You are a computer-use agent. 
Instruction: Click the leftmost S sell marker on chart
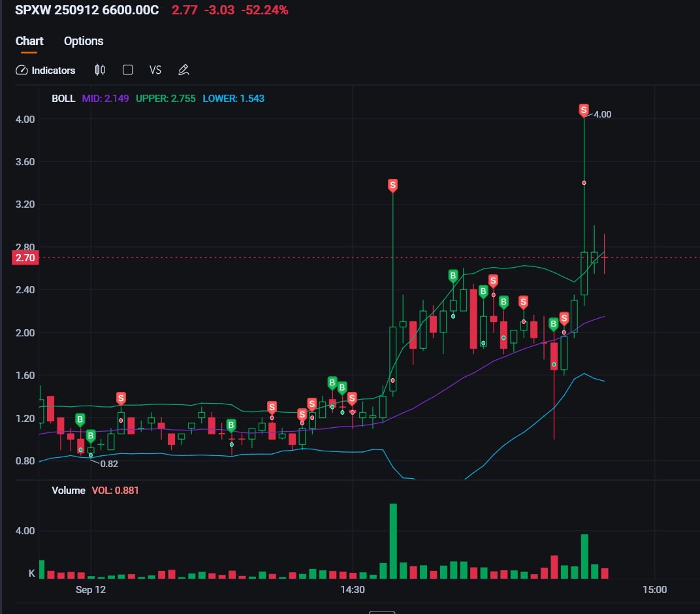(x=121, y=398)
